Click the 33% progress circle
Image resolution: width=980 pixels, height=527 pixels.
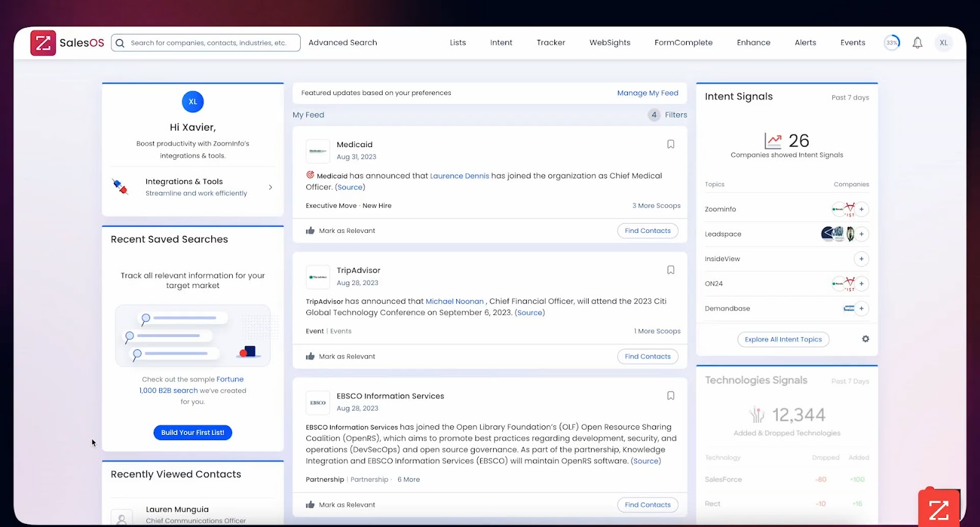coord(892,43)
